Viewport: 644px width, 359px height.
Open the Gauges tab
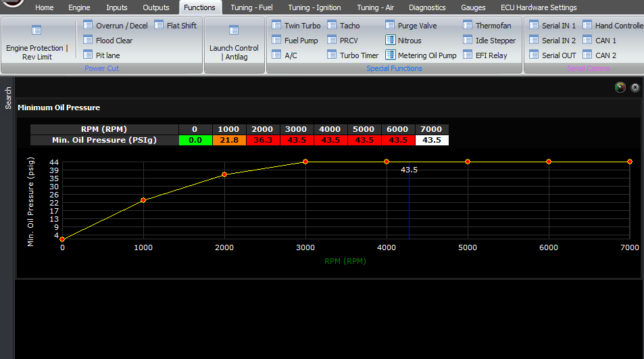[x=473, y=7]
